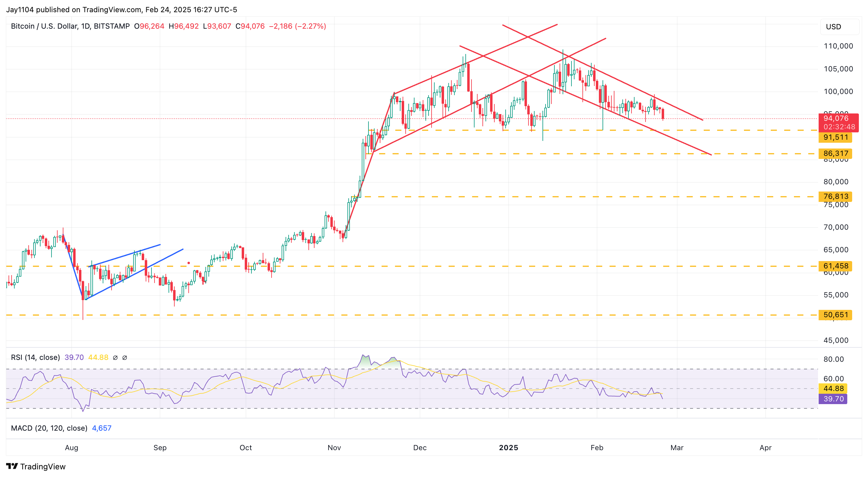
Task: Click the Feb label on the time axis
Action: click(x=597, y=448)
